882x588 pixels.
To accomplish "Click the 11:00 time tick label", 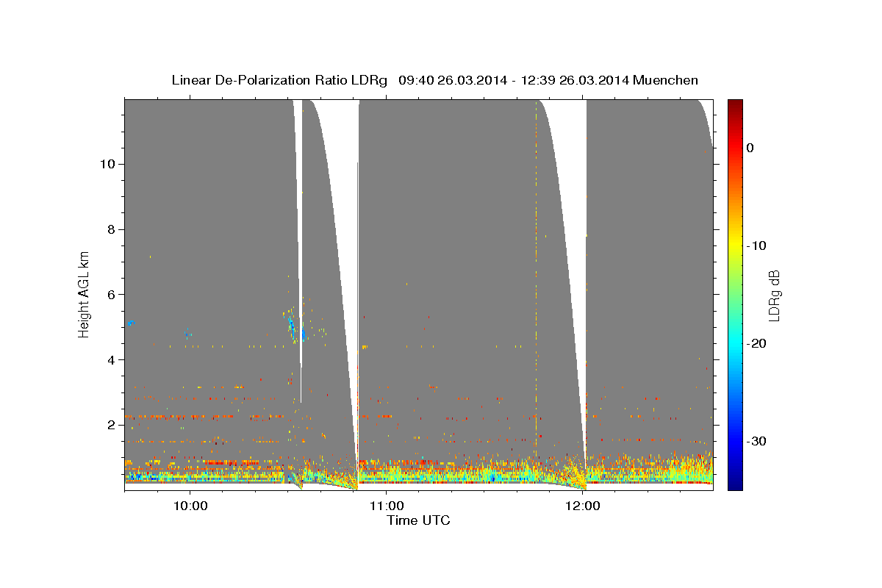I will (x=387, y=506).
